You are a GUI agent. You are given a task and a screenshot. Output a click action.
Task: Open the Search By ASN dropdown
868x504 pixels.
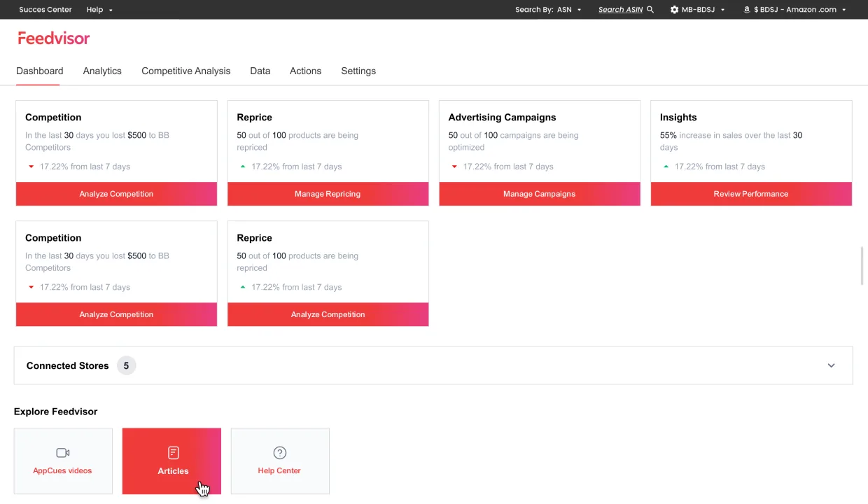(x=548, y=10)
